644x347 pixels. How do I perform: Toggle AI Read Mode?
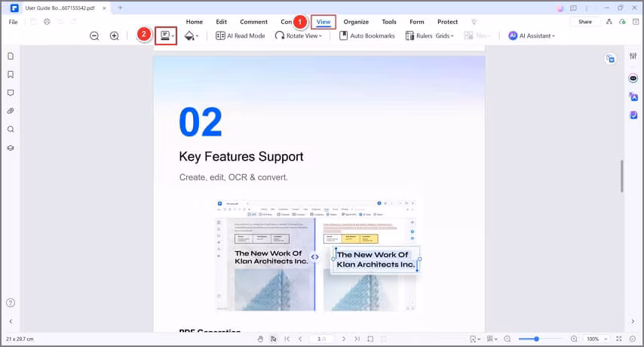(240, 35)
